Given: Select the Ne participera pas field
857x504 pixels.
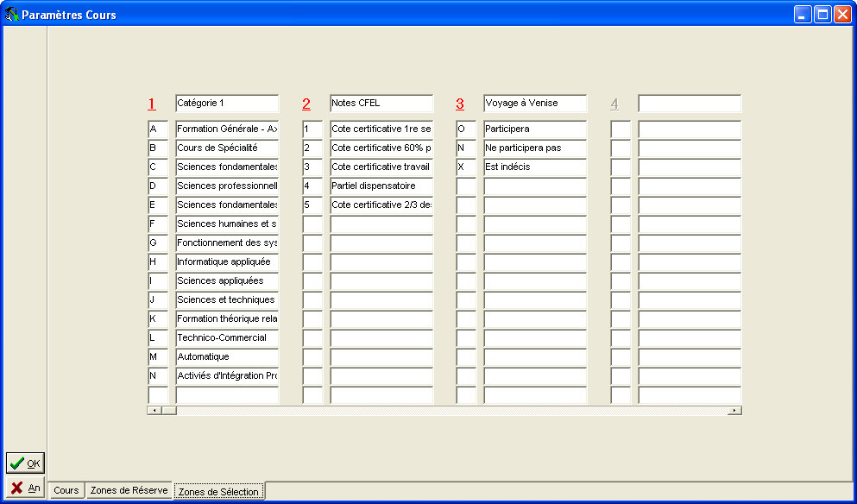Looking at the screenshot, I should (x=535, y=148).
